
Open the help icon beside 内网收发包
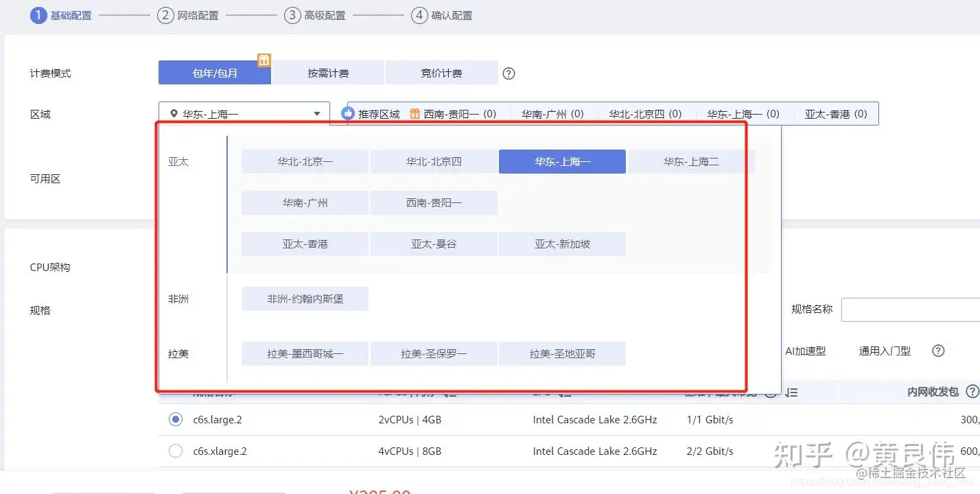point(972,391)
